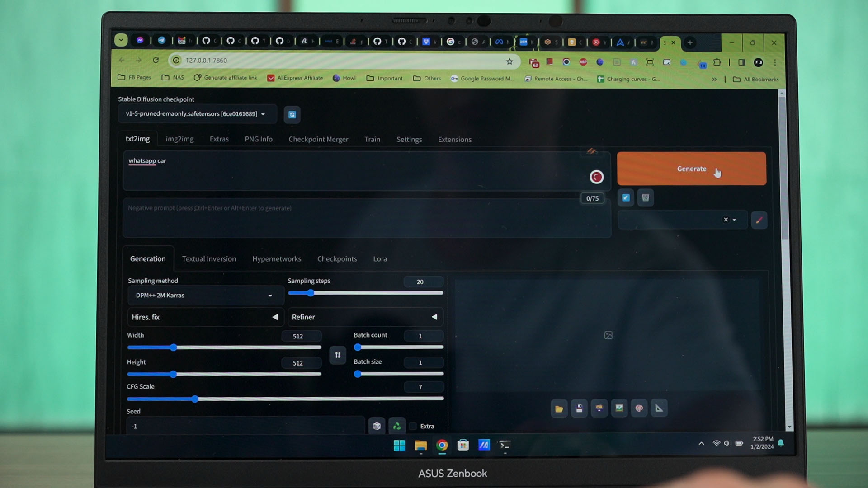Enable the Extra seed checkbox
Viewport: 868px width, 488px height.
(x=413, y=426)
